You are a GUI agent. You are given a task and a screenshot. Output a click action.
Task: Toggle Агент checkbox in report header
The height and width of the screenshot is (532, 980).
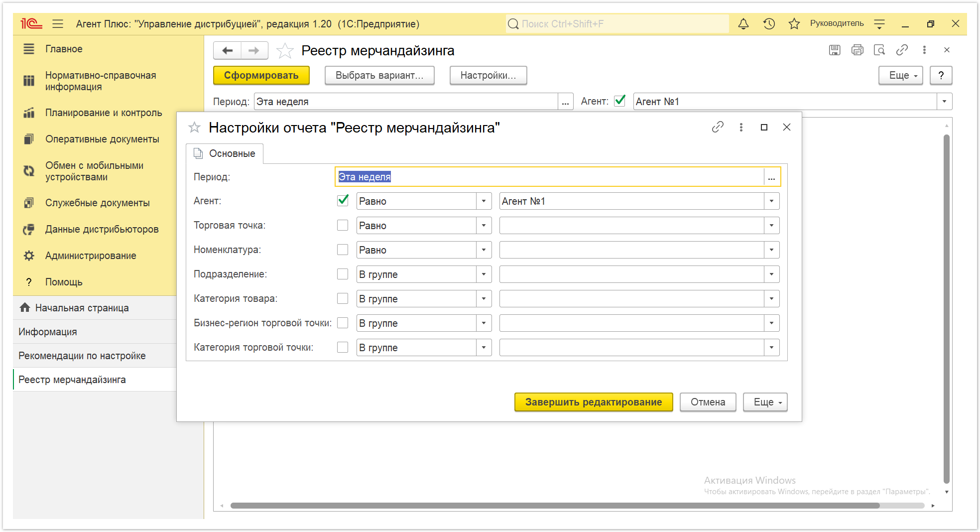click(620, 101)
